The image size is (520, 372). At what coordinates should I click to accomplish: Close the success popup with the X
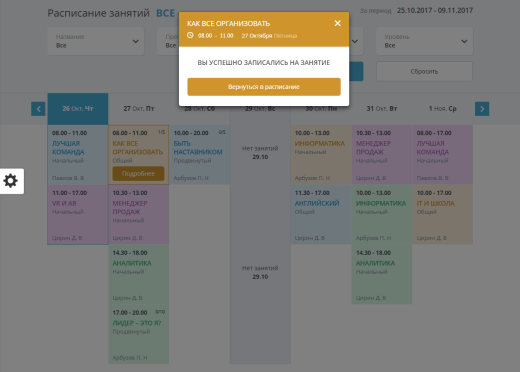337,23
